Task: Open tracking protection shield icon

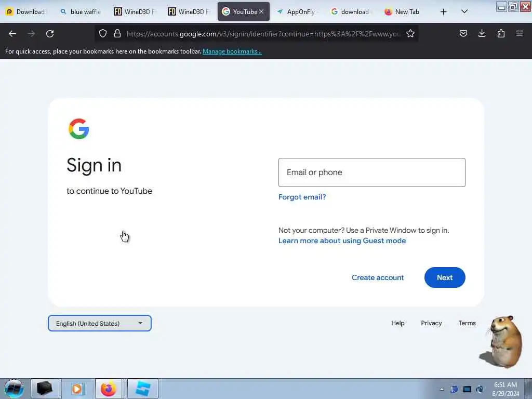Action: (x=103, y=33)
